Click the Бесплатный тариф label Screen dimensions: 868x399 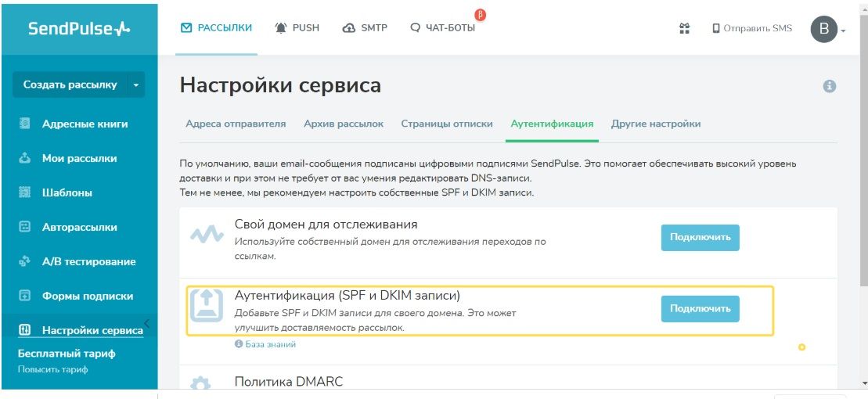point(67,354)
